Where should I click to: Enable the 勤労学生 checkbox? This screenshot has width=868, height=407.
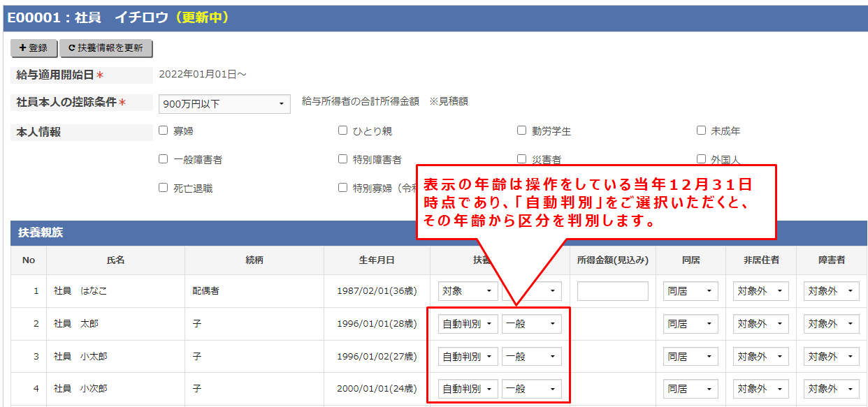pyautogui.click(x=521, y=130)
